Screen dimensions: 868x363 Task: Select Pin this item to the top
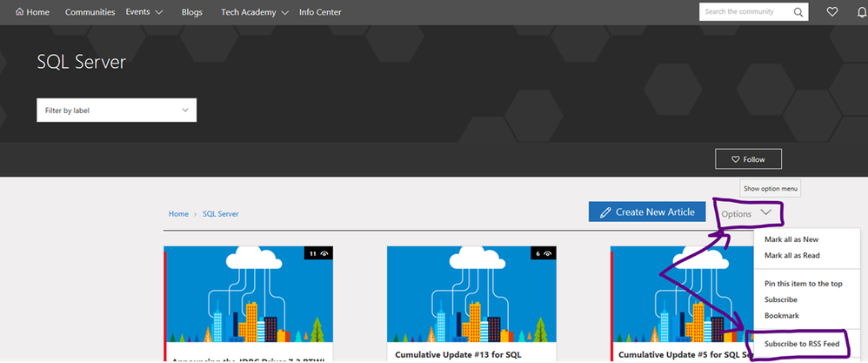tap(804, 283)
